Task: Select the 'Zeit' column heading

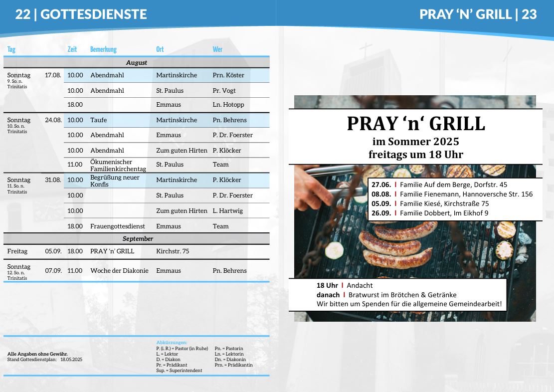Action: point(72,49)
